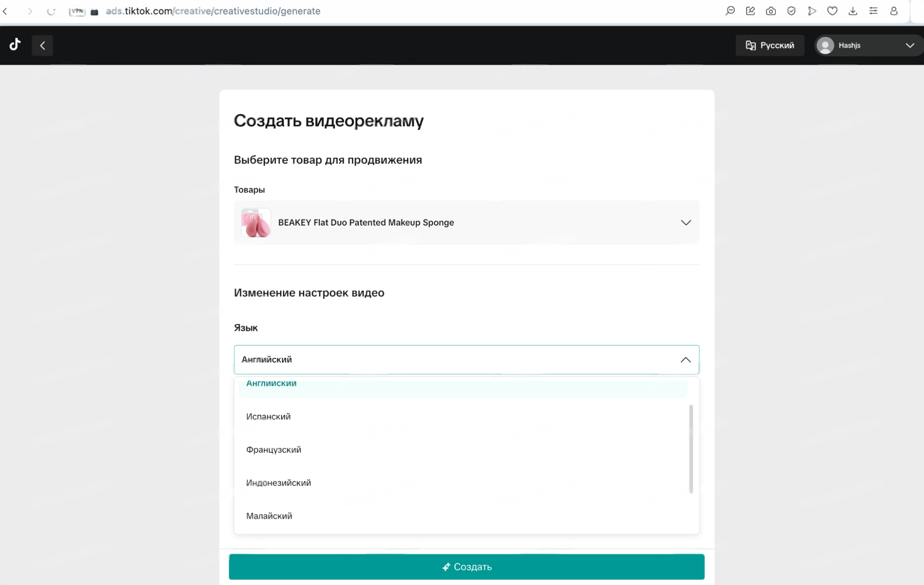Toggle the VPN badge in address bar
Screen dimensions: 924x585
pos(77,11)
